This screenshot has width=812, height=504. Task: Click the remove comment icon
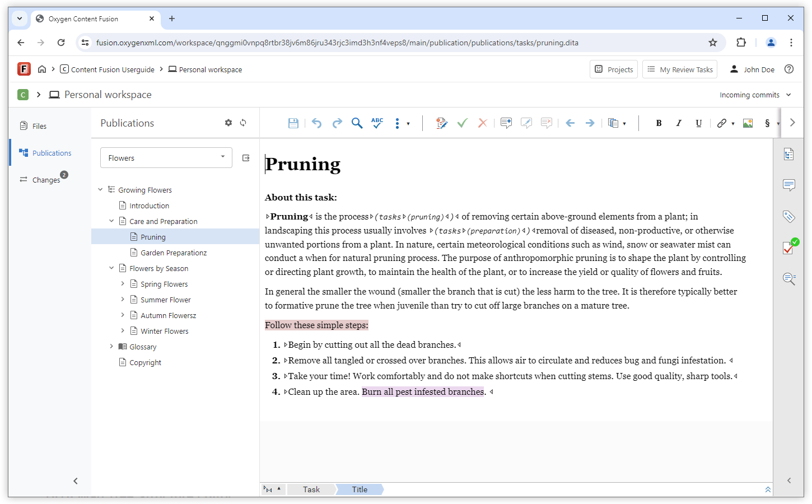547,123
